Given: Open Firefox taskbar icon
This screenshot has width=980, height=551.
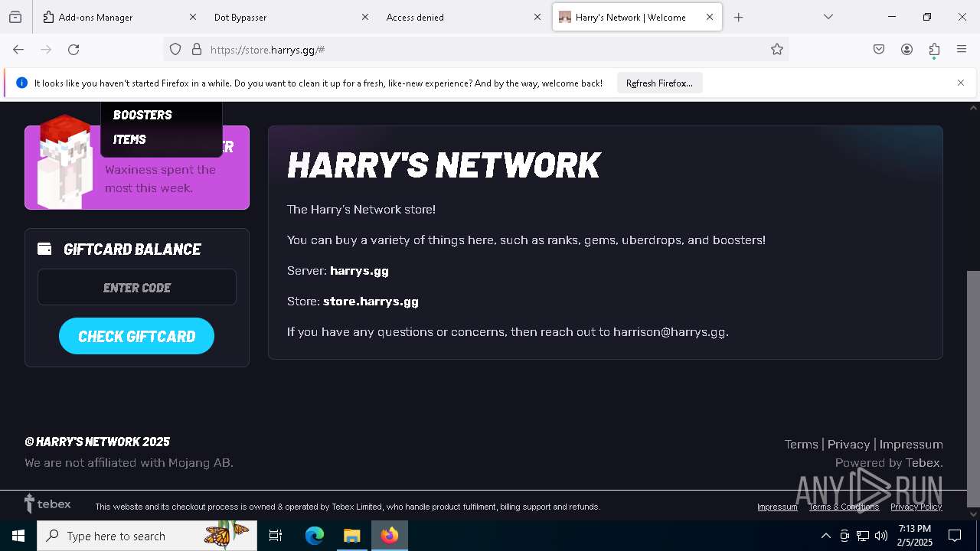Looking at the screenshot, I should (x=390, y=536).
